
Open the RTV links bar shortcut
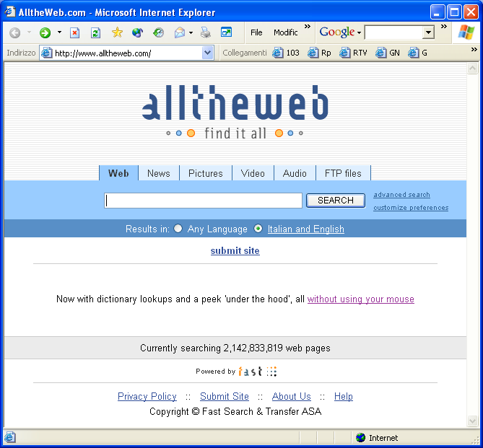click(353, 53)
